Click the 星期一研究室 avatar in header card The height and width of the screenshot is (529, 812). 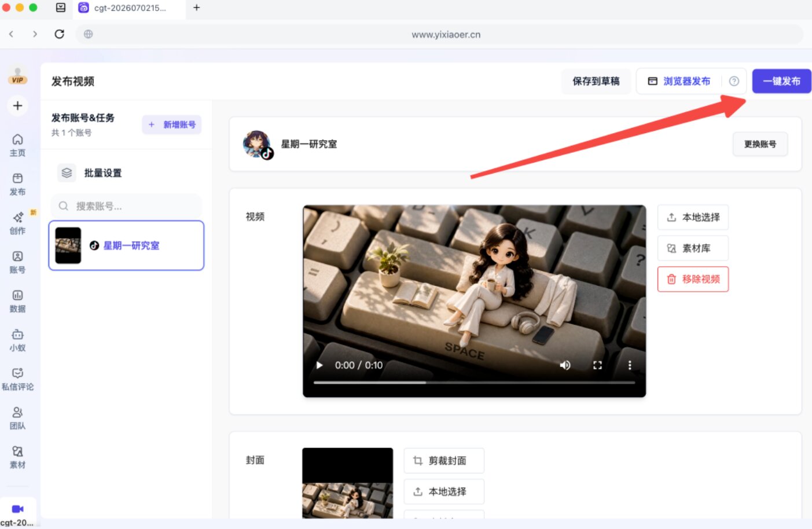(258, 145)
